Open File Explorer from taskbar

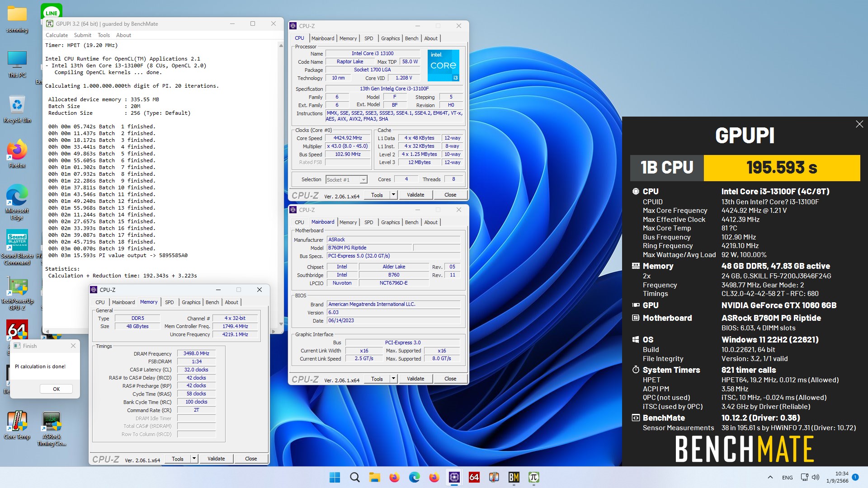pos(375,477)
